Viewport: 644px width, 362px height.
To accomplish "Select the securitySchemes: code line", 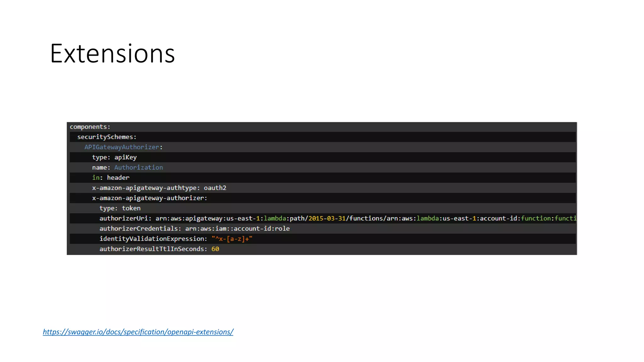I will (107, 137).
